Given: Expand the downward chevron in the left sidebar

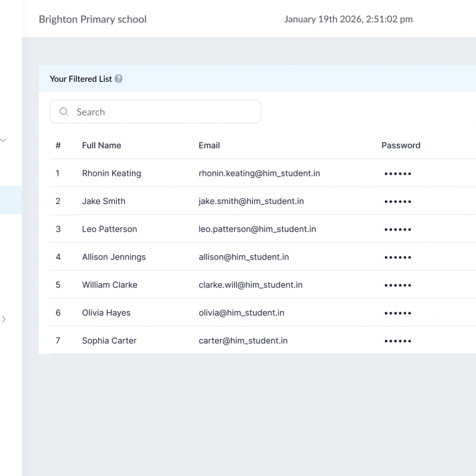Looking at the screenshot, I should [4, 141].
